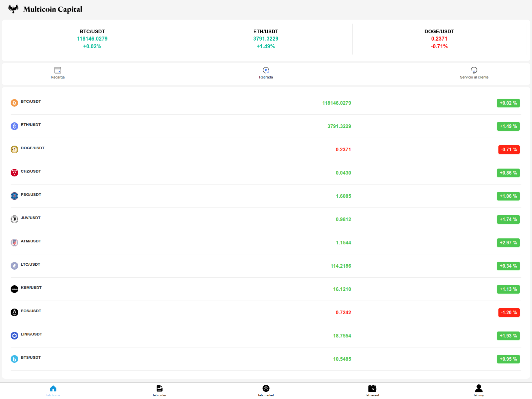Click the 18.7554 price value
Viewport: 532px width, 399px height.
[x=342, y=336]
